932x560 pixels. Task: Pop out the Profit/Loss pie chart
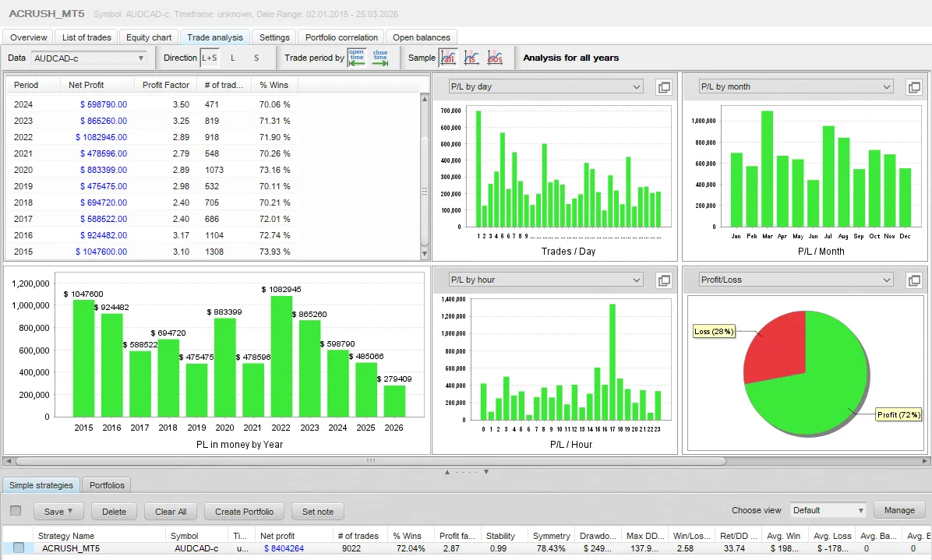click(x=914, y=280)
